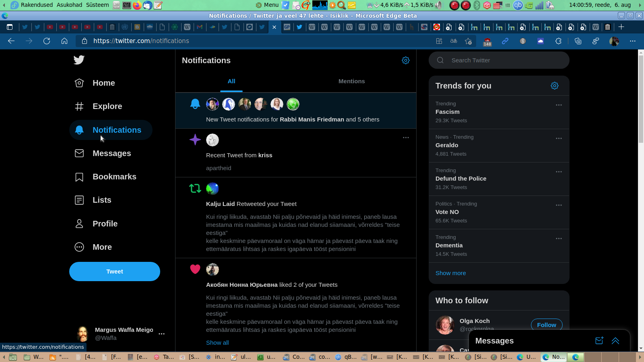Switch to the All notifications tab
The height and width of the screenshot is (362, 644).
click(x=231, y=81)
